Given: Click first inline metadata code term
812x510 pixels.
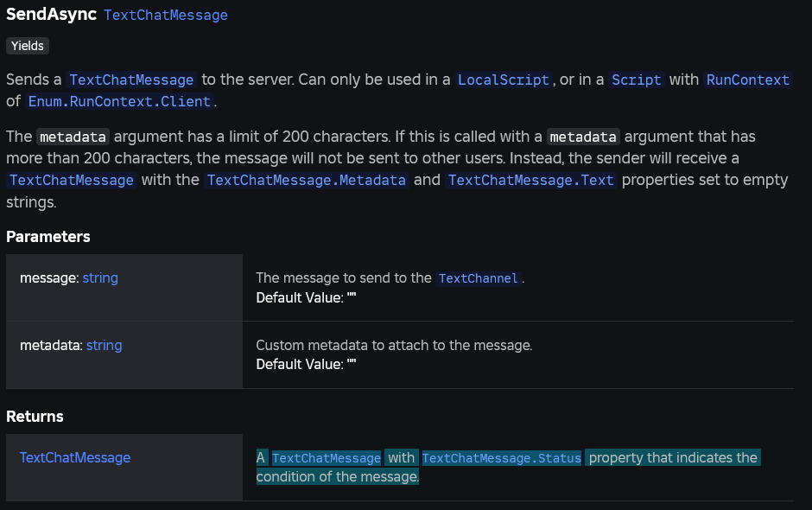Looking at the screenshot, I should pyautogui.click(x=73, y=137).
